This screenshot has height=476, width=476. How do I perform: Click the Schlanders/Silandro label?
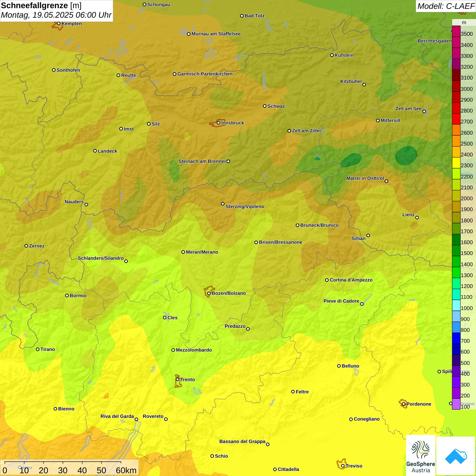tap(101, 258)
